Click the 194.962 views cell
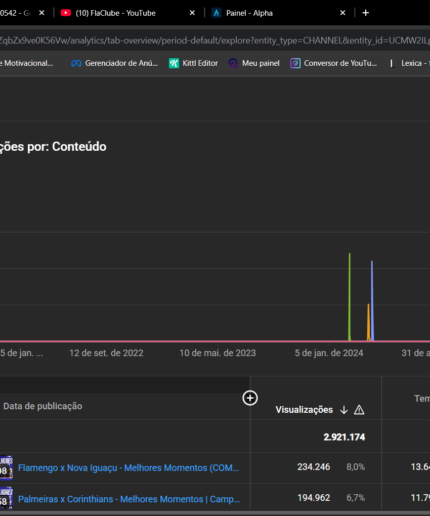 314,498
